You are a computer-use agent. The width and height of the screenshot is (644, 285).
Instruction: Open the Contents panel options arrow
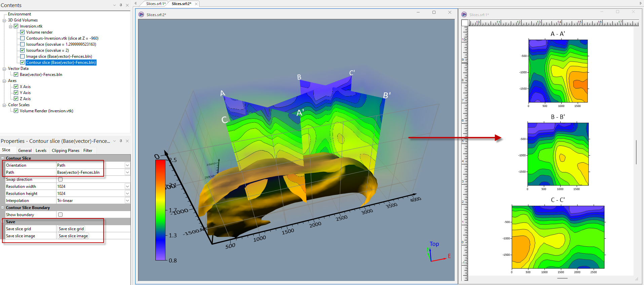[114, 5]
